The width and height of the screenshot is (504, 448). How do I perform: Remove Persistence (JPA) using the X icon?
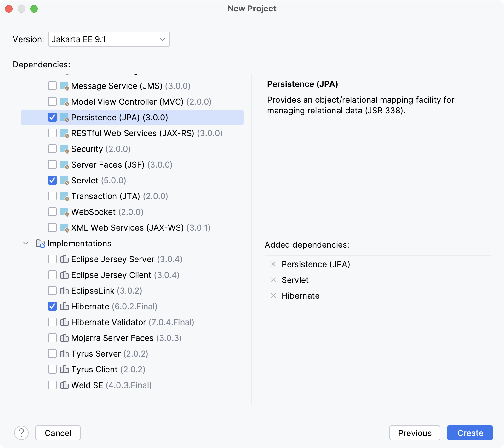[x=273, y=264]
